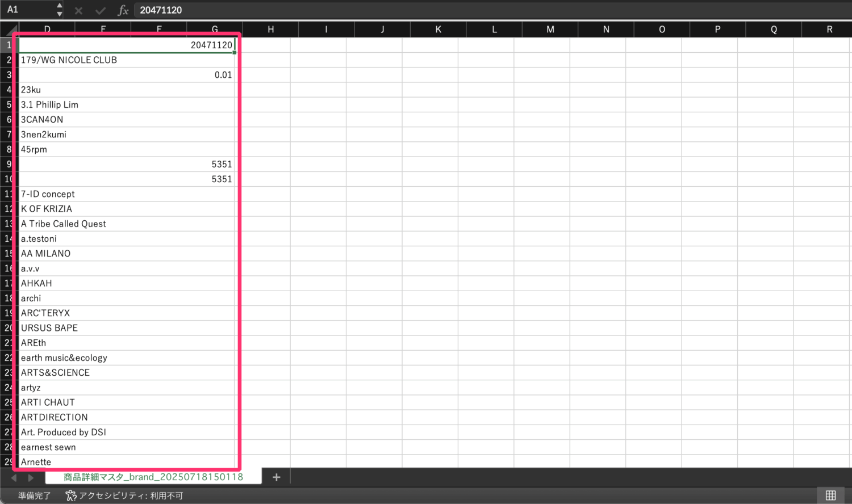
Task: Click the formula bar containing 20471120
Action: pyautogui.click(x=492, y=10)
